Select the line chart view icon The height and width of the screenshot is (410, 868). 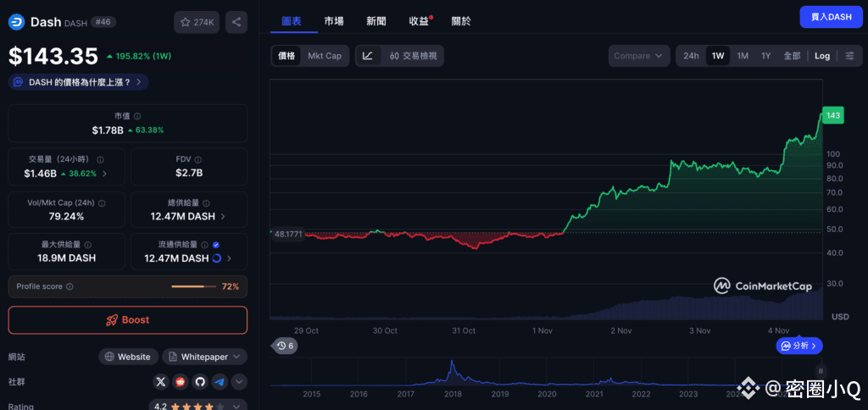368,56
